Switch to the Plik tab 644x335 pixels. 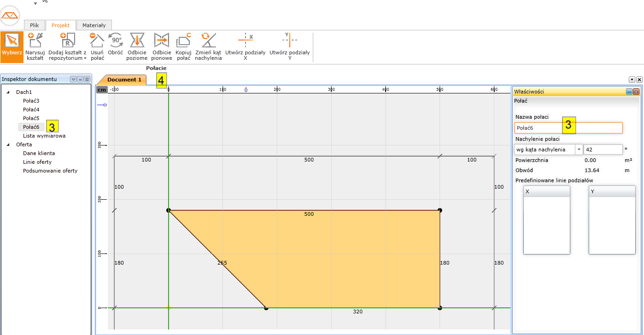pyautogui.click(x=35, y=25)
